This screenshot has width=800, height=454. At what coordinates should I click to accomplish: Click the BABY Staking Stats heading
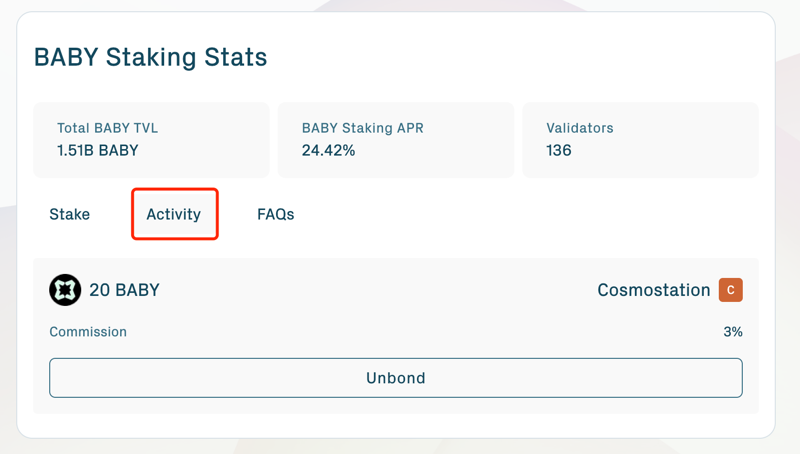coord(151,57)
